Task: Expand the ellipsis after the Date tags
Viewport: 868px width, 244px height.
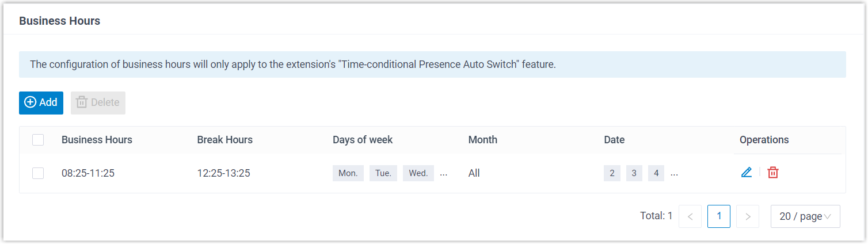Action: click(x=674, y=173)
